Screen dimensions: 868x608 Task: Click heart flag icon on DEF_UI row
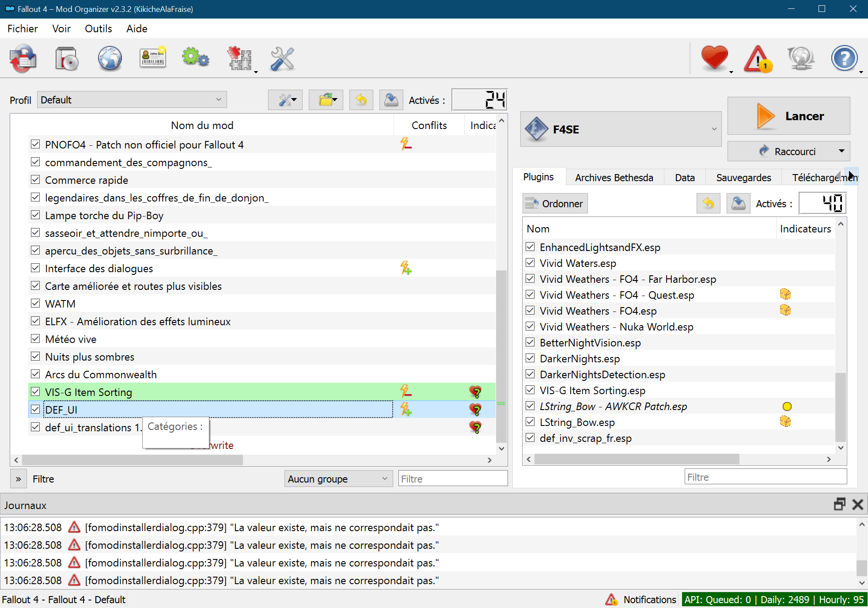(475, 409)
